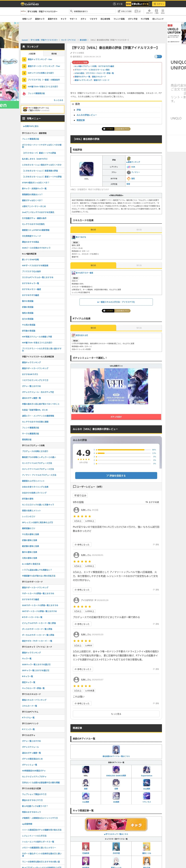
Task: Click the Game8 logo in header
Action: (x=30, y=4)
